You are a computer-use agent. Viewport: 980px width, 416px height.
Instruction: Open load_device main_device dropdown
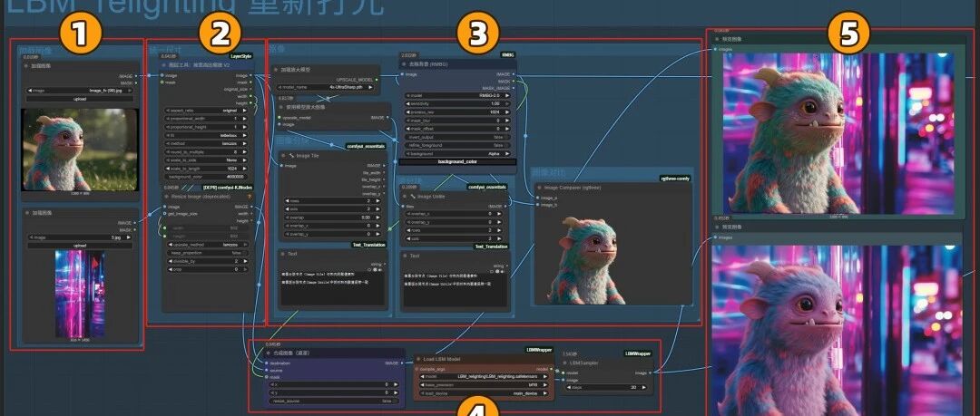click(x=485, y=393)
